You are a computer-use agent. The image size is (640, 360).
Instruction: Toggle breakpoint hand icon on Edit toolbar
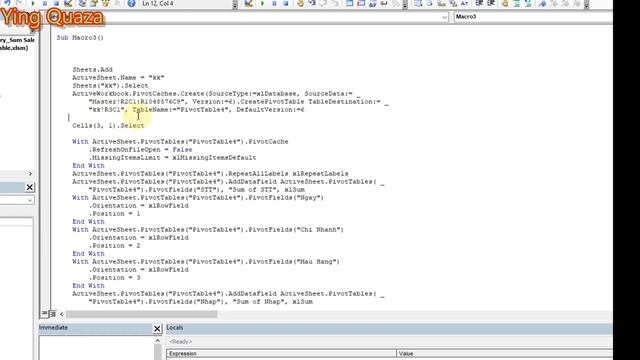(505, 3)
